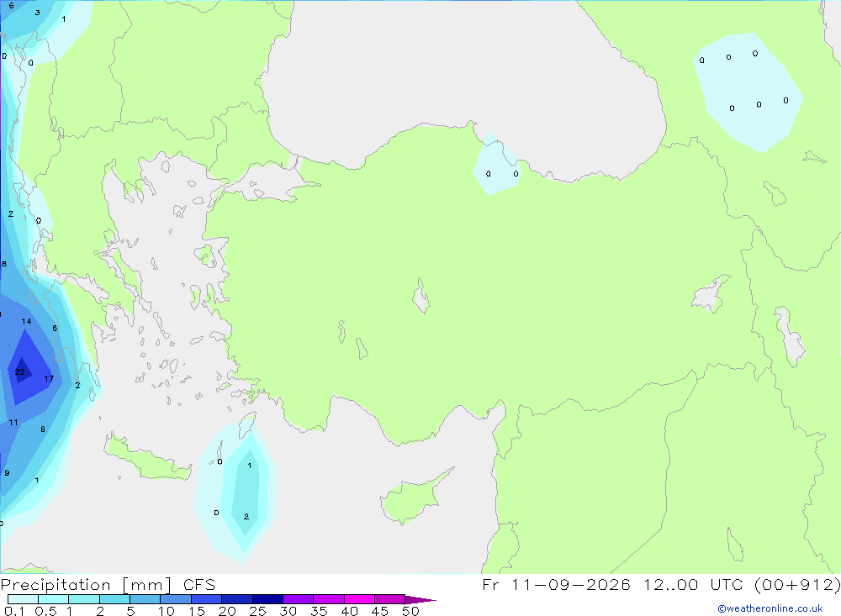Click the legend label '25'
The width and height of the screenshot is (841, 616).
coord(258,611)
